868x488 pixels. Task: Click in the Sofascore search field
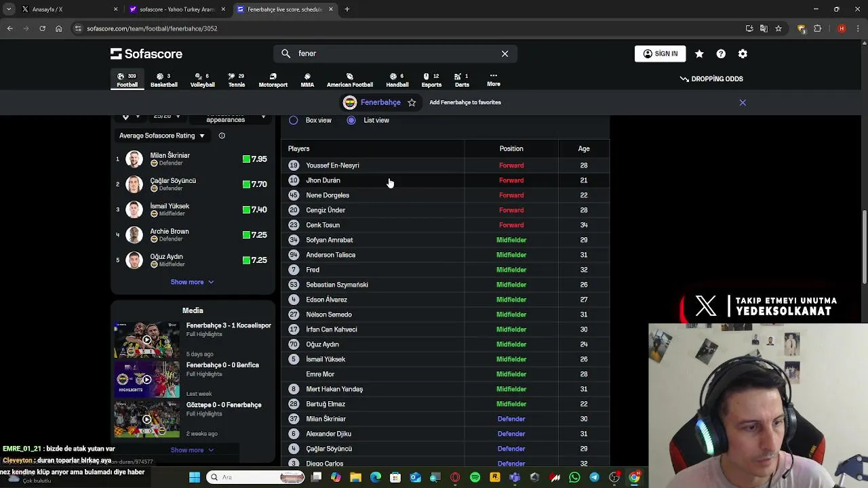tap(395, 54)
